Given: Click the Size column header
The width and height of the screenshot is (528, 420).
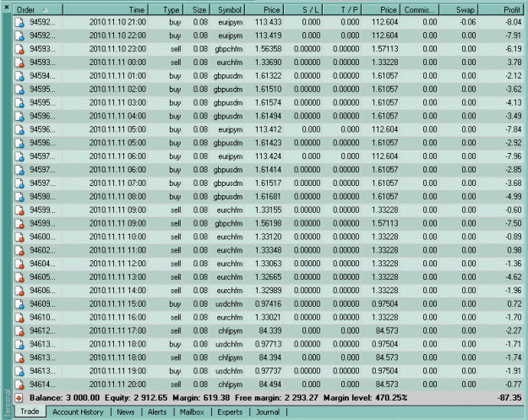Looking at the screenshot, I should 196,10.
